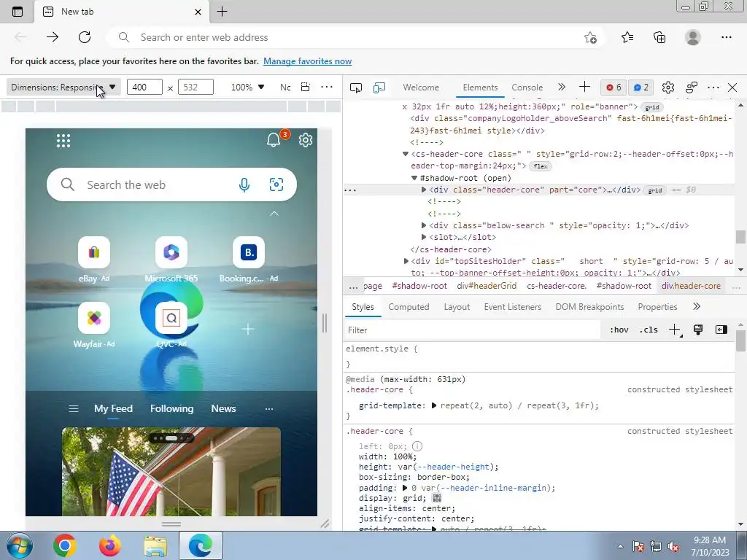The height and width of the screenshot is (560, 747).
Task: Open Firefox from the taskbar
Action: [x=110, y=545]
